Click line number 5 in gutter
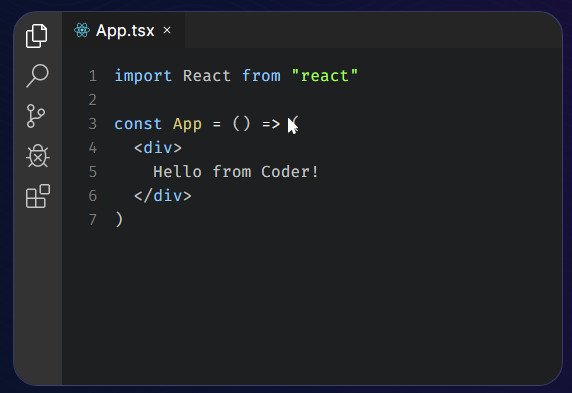572x393 pixels. click(93, 172)
